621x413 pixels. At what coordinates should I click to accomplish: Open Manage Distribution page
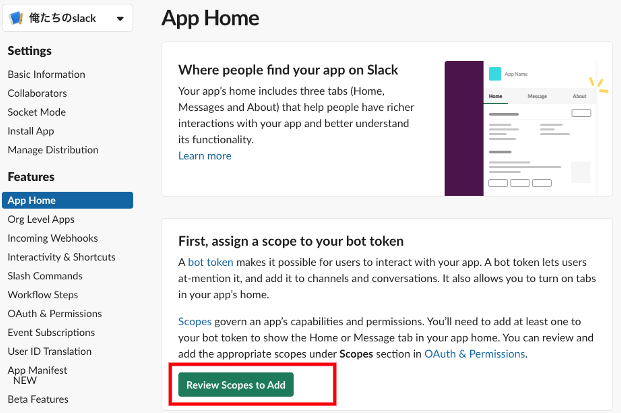(53, 150)
